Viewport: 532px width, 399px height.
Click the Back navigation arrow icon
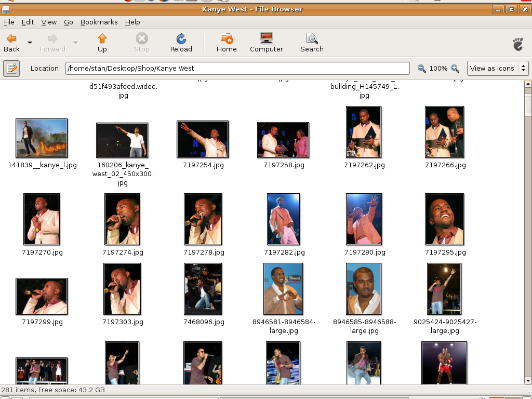point(11,39)
